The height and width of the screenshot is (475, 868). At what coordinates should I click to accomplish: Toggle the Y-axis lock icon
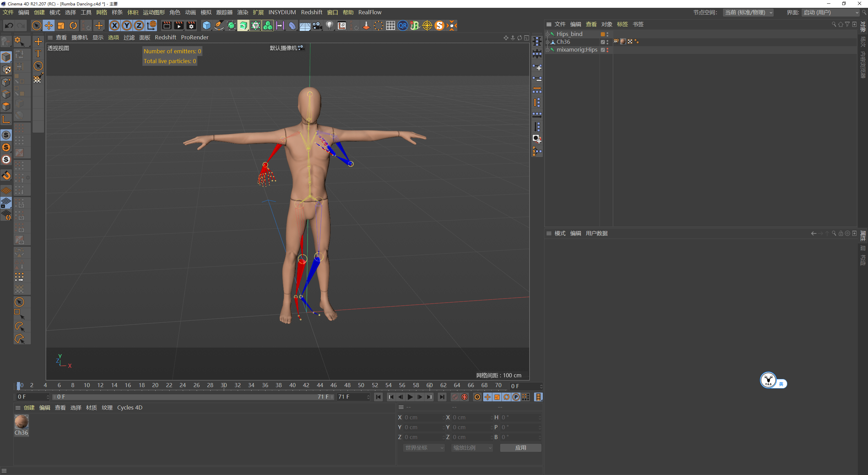pos(126,25)
